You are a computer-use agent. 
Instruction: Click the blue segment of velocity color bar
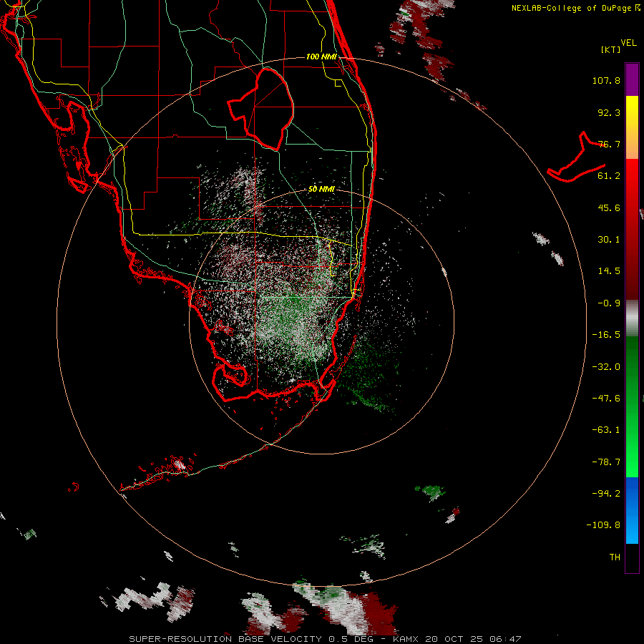point(632,510)
